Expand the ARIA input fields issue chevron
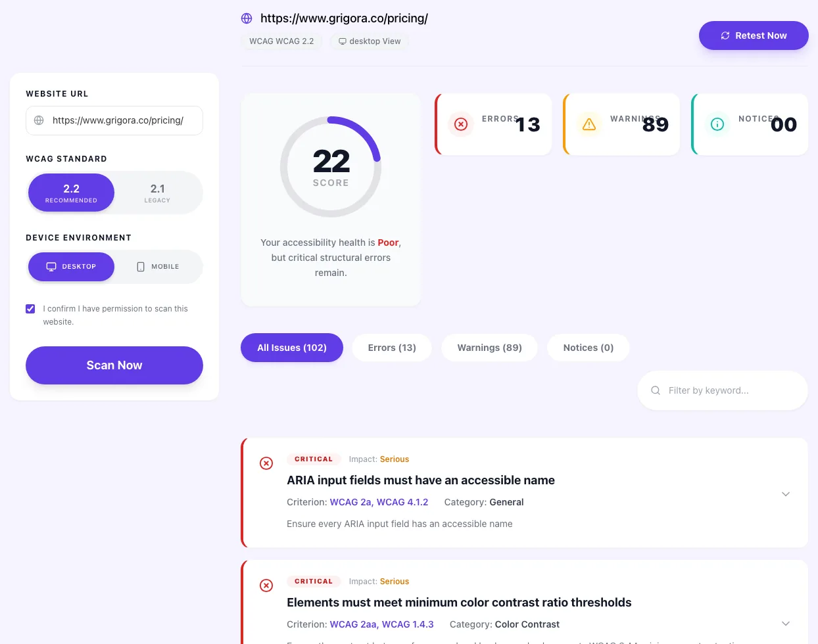The image size is (818, 644). click(786, 494)
